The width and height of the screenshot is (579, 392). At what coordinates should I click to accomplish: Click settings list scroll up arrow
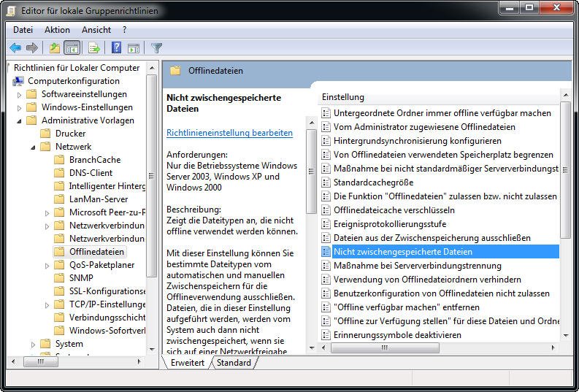pyautogui.click(x=566, y=96)
